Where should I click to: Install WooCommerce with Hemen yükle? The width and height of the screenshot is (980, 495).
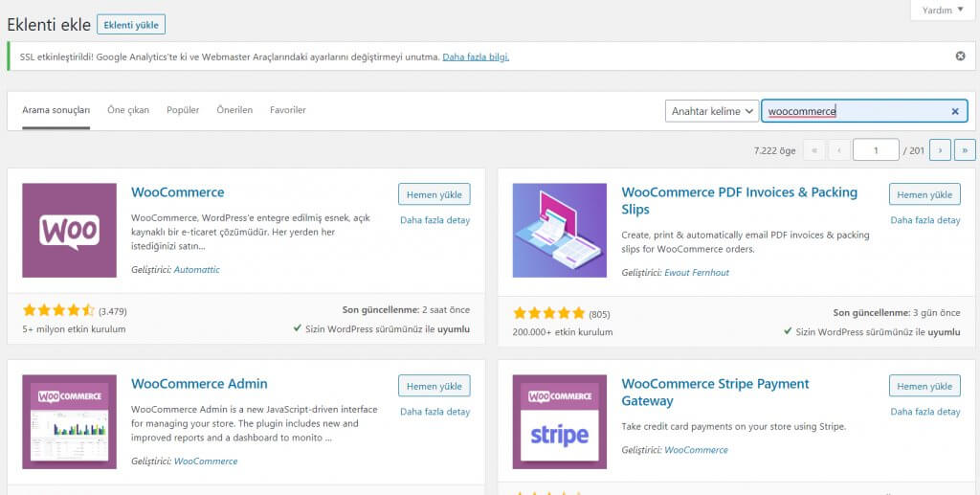tap(434, 194)
